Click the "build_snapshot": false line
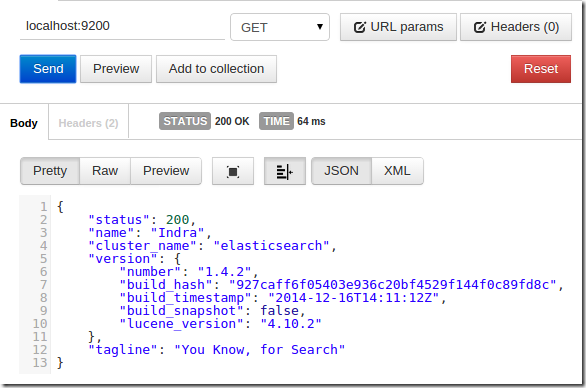 212,311
